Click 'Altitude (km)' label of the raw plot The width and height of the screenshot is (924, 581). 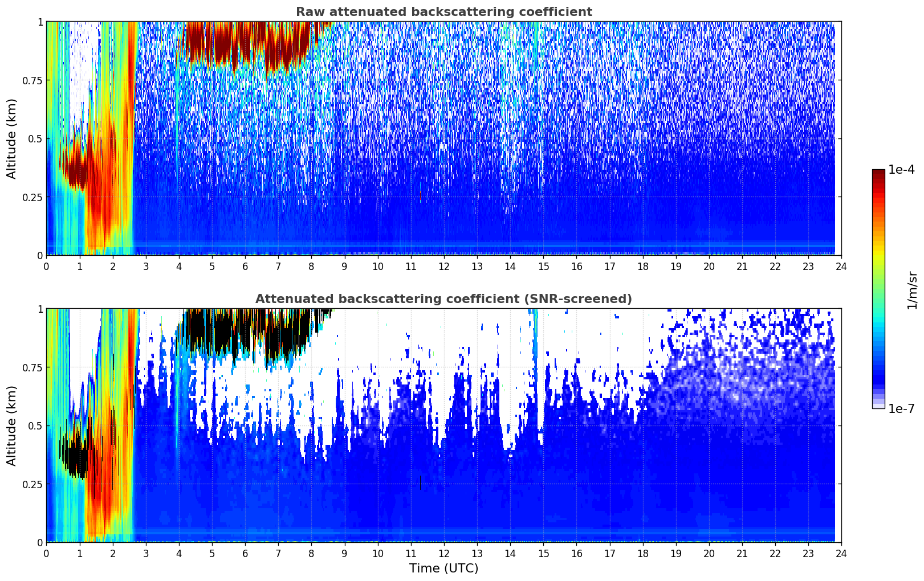click(x=12, y=138)
